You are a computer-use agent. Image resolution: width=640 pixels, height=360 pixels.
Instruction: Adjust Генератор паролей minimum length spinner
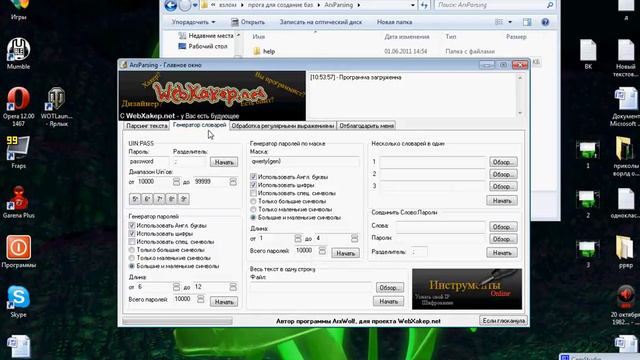point(176,287)
